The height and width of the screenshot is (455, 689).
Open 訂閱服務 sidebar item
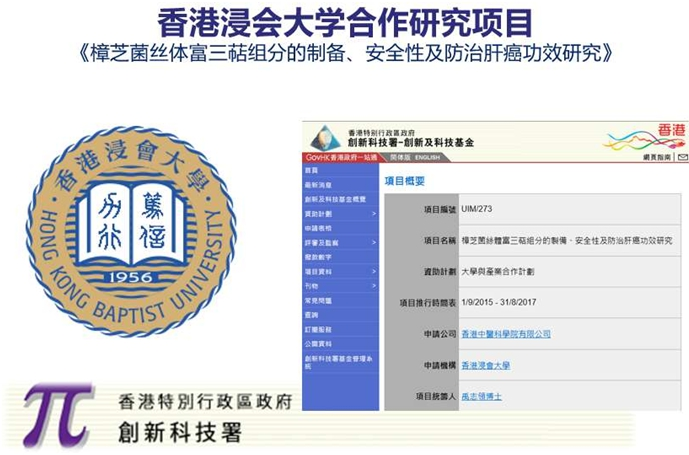(318, 330)
